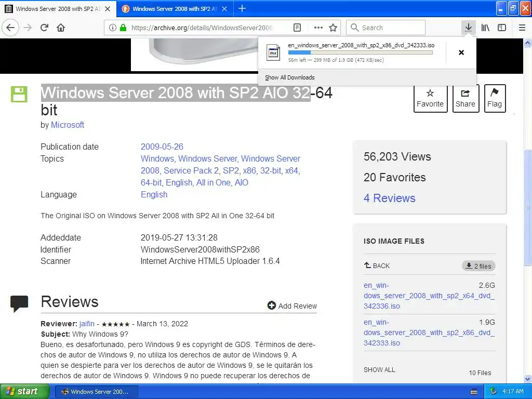The width and height of the screenshot is (532, 399).
Task: Click the forward navigation arrow
Action: pos(28,28)
